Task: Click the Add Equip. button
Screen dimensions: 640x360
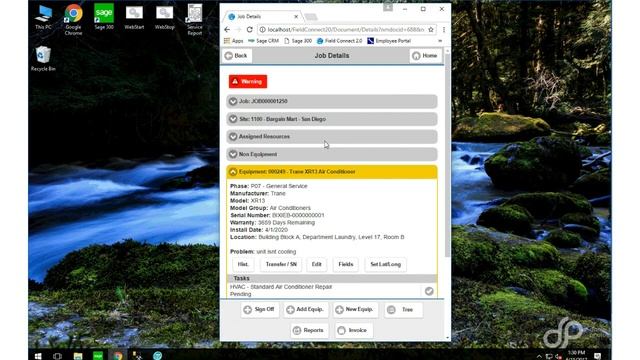Action: click(306, 310)
